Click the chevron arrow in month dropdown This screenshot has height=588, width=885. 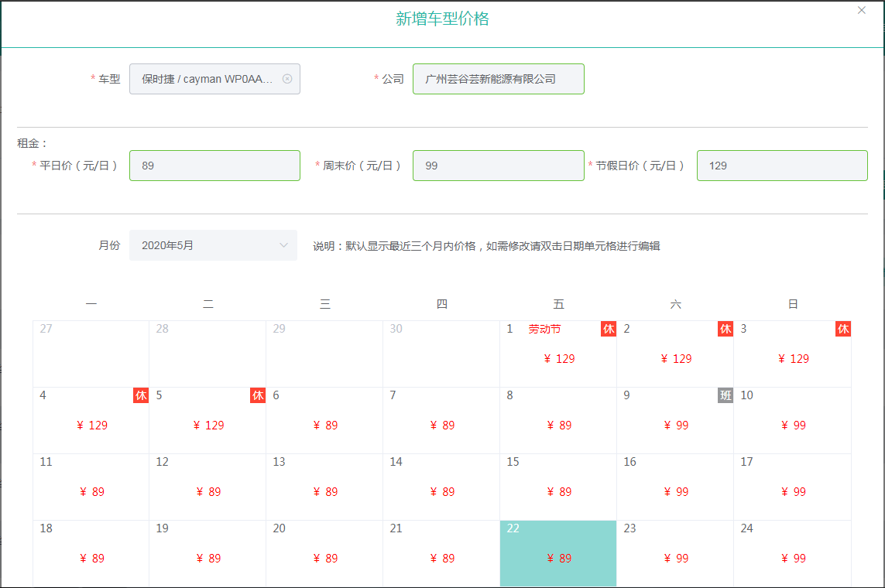coord(283,245)
